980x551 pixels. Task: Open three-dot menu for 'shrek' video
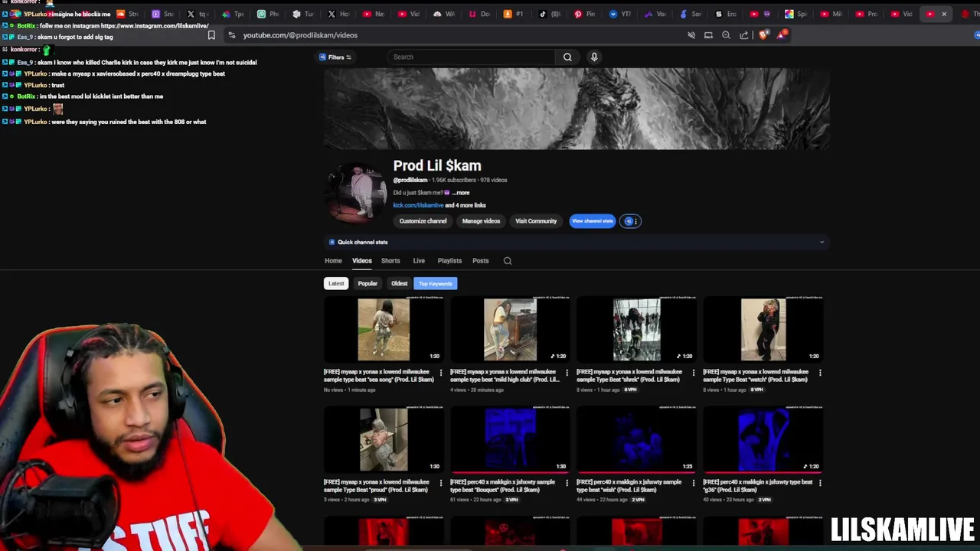point(694,373)
